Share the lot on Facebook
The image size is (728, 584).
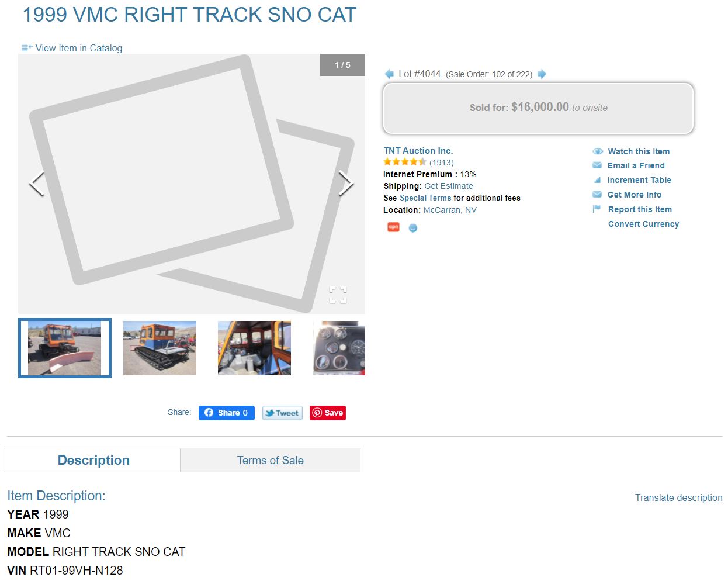coord(227,413)
